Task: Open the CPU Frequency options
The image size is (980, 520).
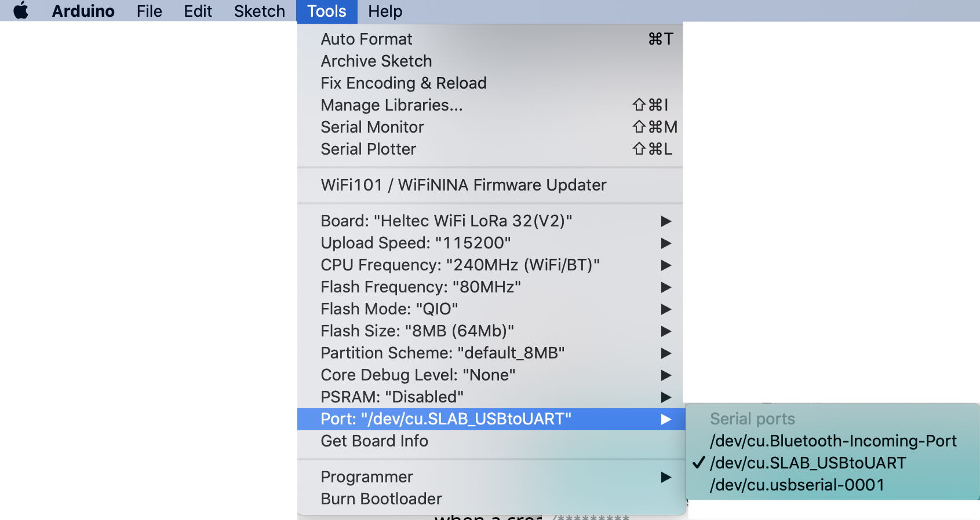Action: pyautogui.click(x=460, y=265)
